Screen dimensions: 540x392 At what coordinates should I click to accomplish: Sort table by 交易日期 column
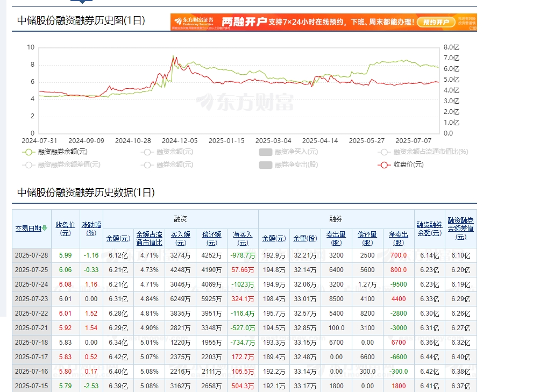click(29, 229)
